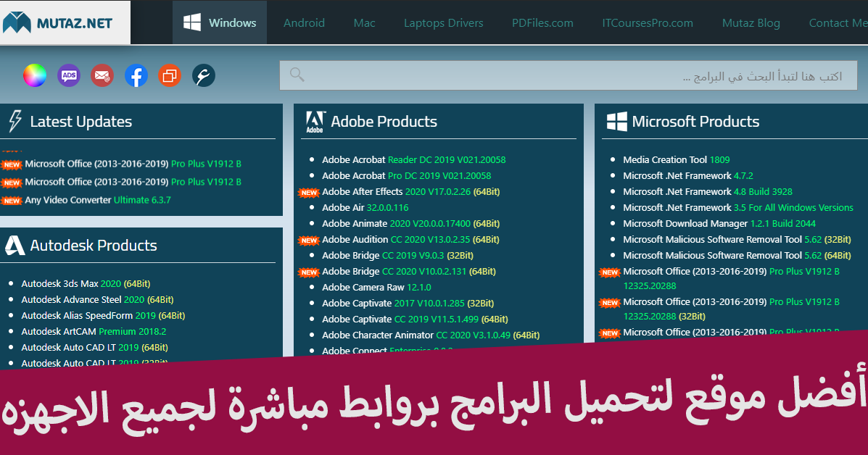This screenshot has width=868, height=455.
Task: Open Adobe Air 32.0.0.116 link
Action: pos(365,208)
